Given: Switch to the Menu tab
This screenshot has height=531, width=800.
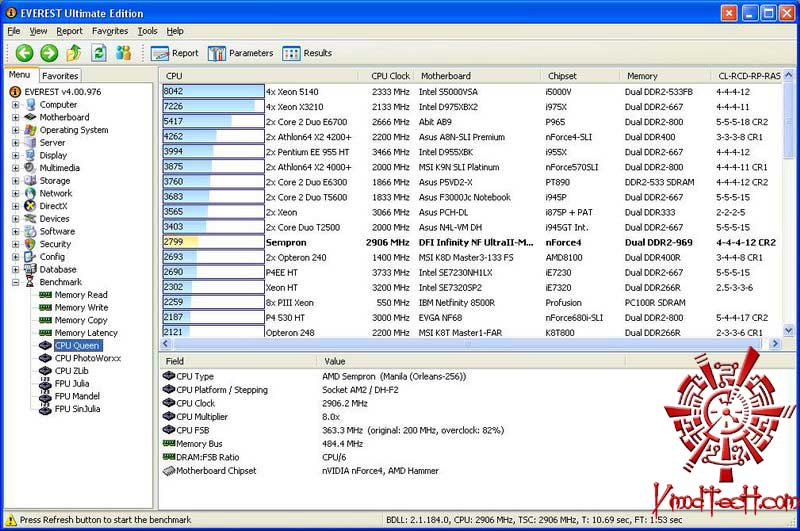Looking at the screenshot, I should tap(19, 74).
